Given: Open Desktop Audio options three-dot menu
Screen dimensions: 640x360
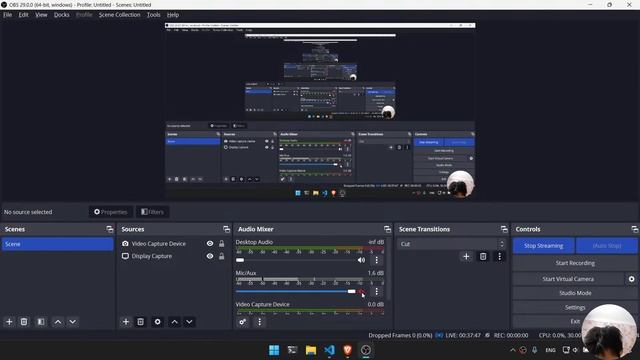Looking at the screenshot, I should coord(376,260).
